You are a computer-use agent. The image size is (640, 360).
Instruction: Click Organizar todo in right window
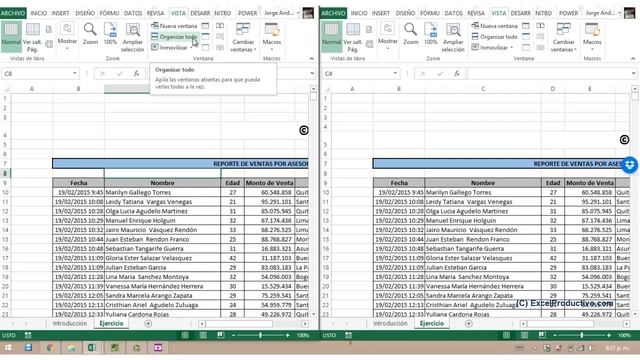[x=495, y=37]
